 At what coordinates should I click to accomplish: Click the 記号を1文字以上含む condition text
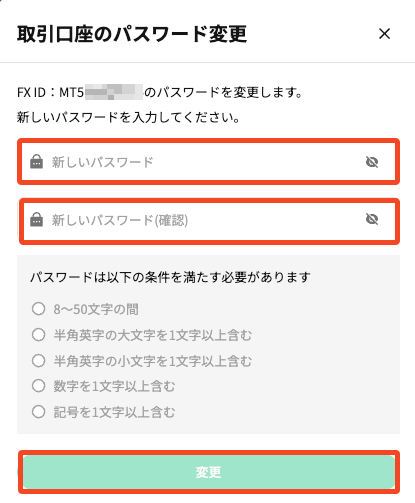click(x=114, y=412)
